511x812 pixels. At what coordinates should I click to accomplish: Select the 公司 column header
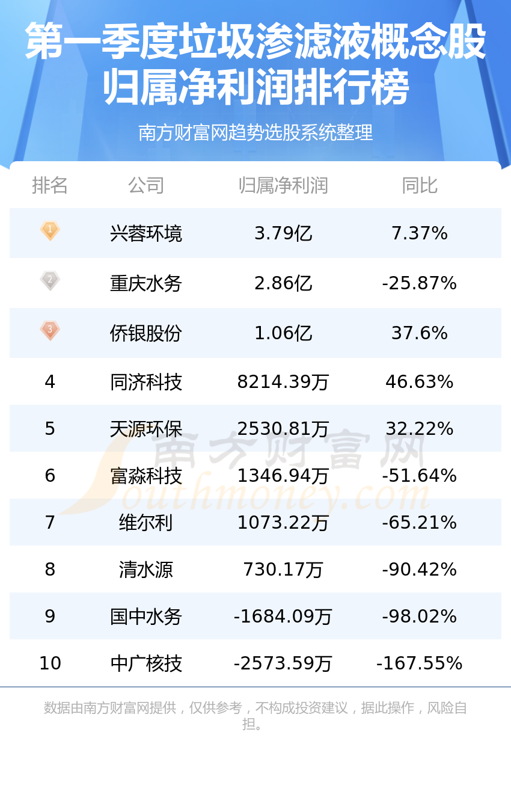point(146,185)
